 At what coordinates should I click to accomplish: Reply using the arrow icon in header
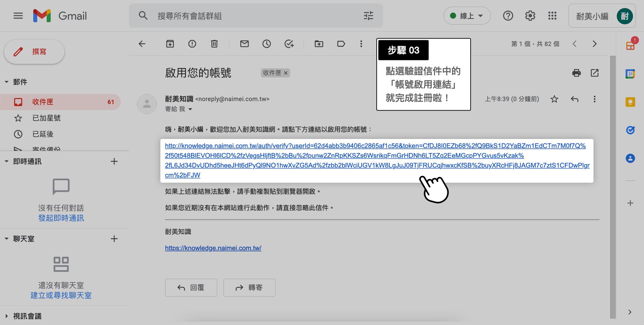(x=575, y=99)
